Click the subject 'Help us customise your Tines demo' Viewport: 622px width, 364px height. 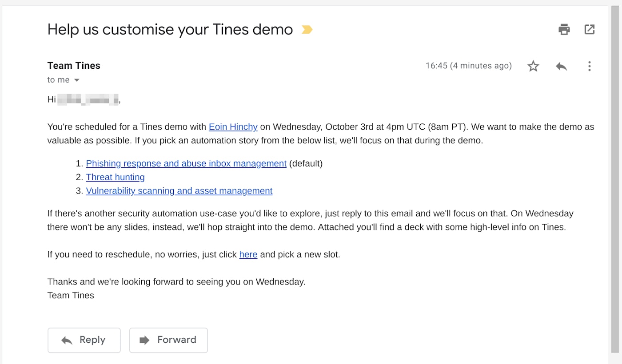170,30
